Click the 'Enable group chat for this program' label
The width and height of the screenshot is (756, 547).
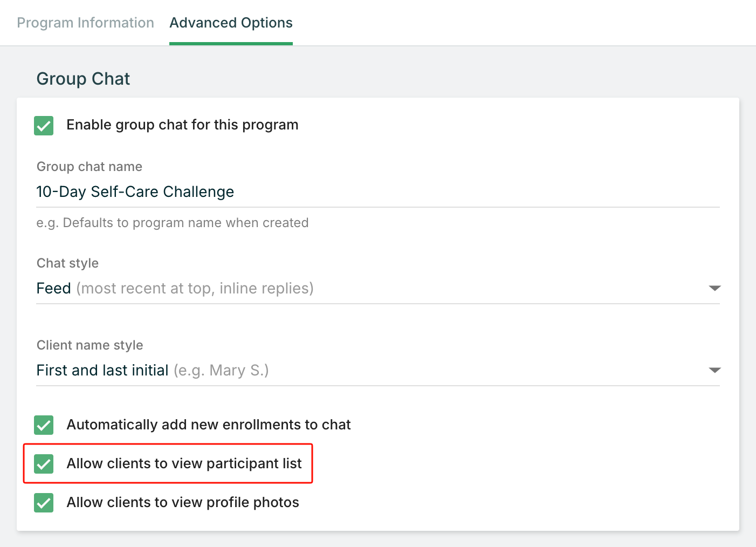pos(182,125)
